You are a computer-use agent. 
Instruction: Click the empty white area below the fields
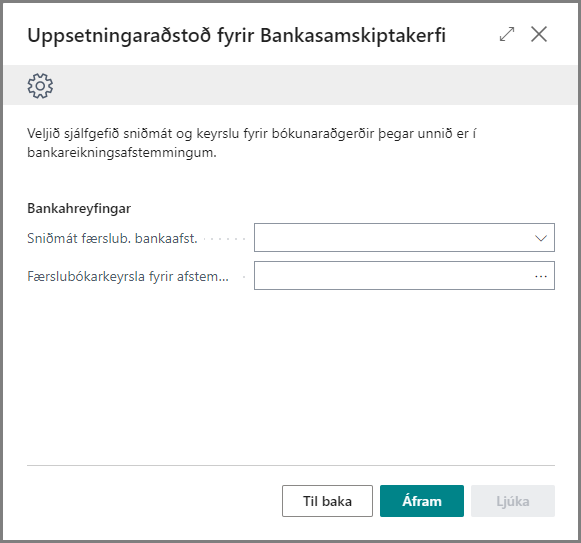291,374
